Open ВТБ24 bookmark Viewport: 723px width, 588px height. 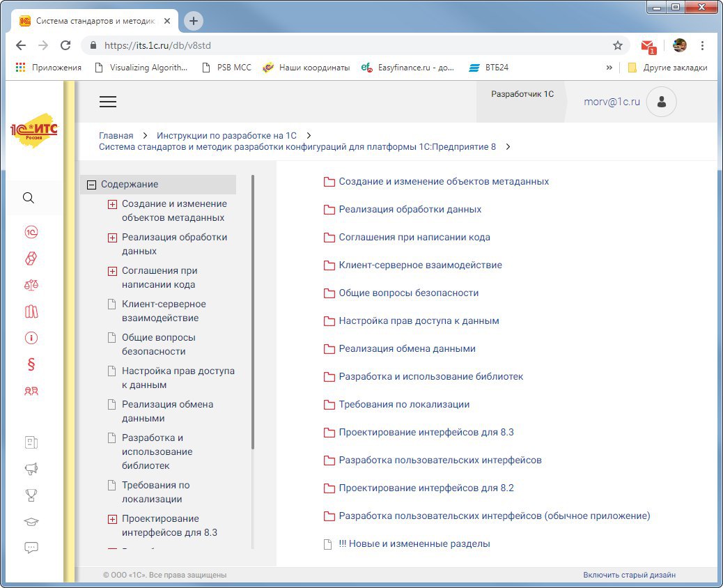489,68
